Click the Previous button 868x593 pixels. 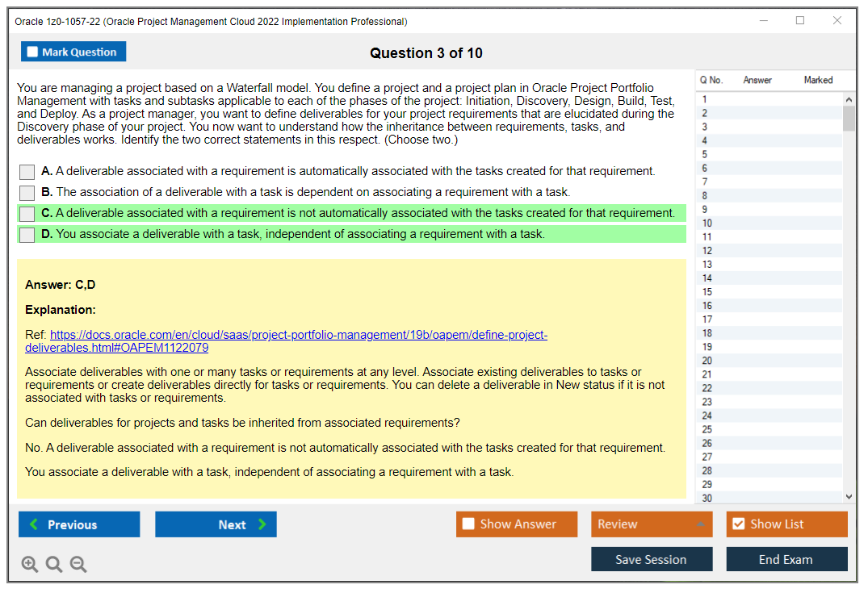pos(78,524)
